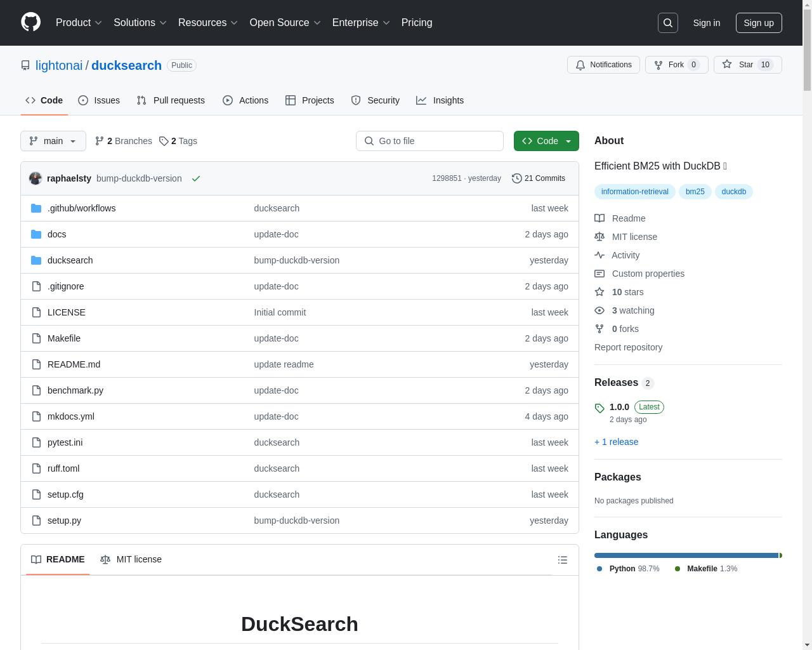
Task: Open mkdocs.yml file
Action: [x=70, y=416]
